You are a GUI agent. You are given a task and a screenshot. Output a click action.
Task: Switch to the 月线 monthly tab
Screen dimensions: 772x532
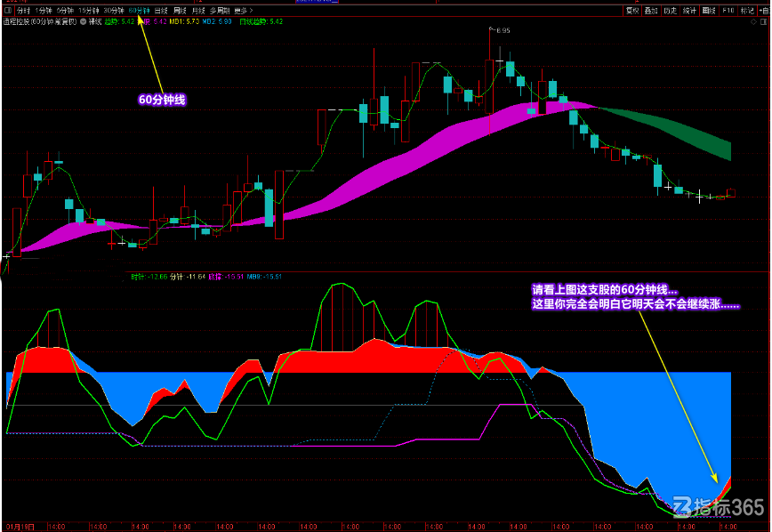[198, 11]
